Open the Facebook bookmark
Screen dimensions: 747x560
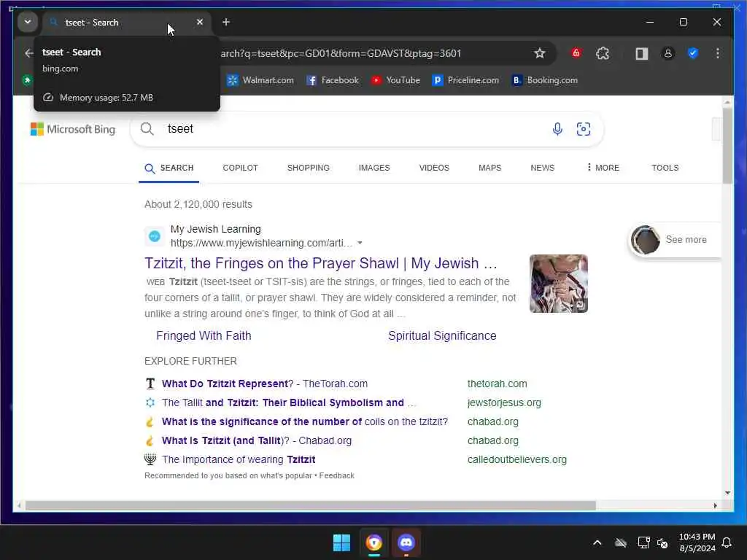coord(333,80)
